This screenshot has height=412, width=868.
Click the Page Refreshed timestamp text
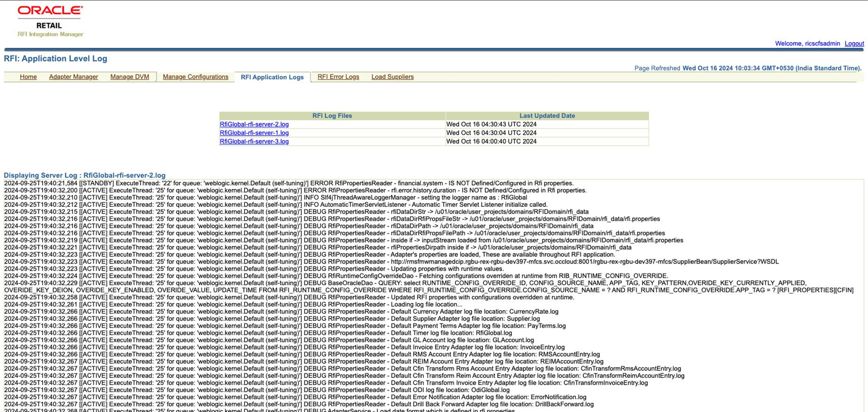748,68
